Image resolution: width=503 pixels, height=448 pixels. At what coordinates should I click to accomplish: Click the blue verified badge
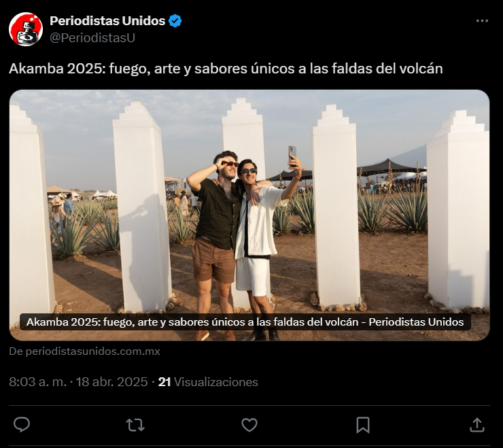click(x=175, y=21)
